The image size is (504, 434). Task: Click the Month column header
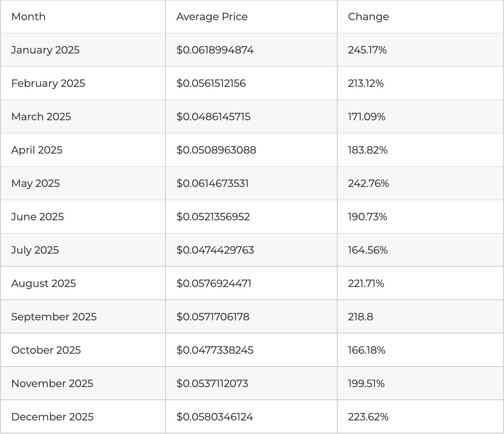pos(28,17)
